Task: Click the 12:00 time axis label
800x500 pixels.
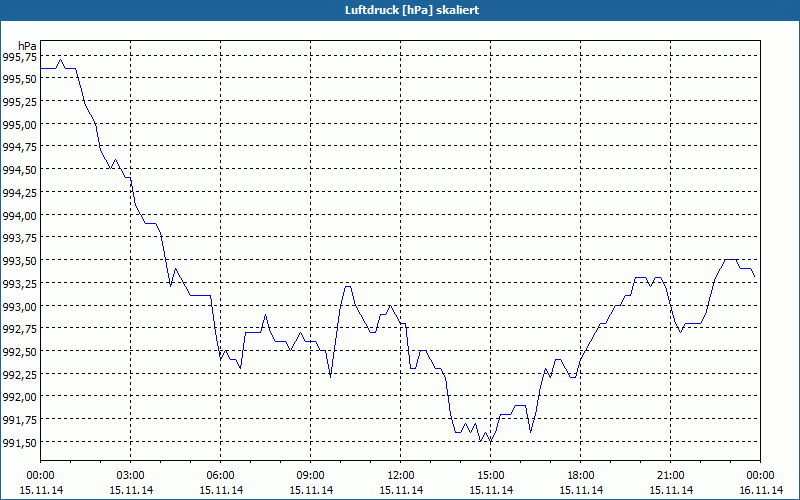Action: tap(401, 476)
